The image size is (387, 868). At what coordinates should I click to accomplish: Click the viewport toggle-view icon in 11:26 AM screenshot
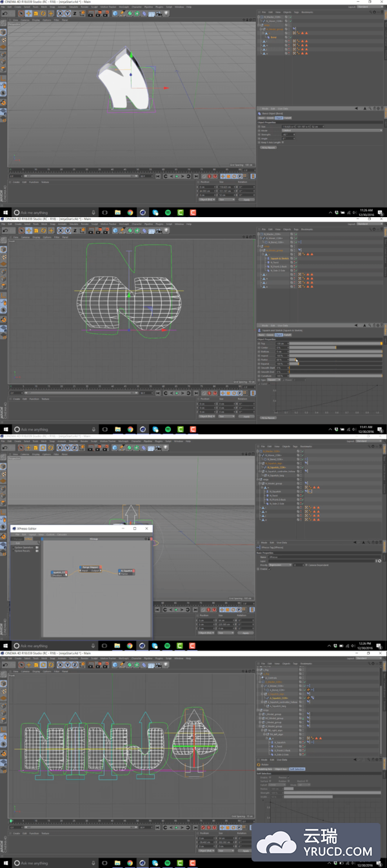click(x=253, y=20)
